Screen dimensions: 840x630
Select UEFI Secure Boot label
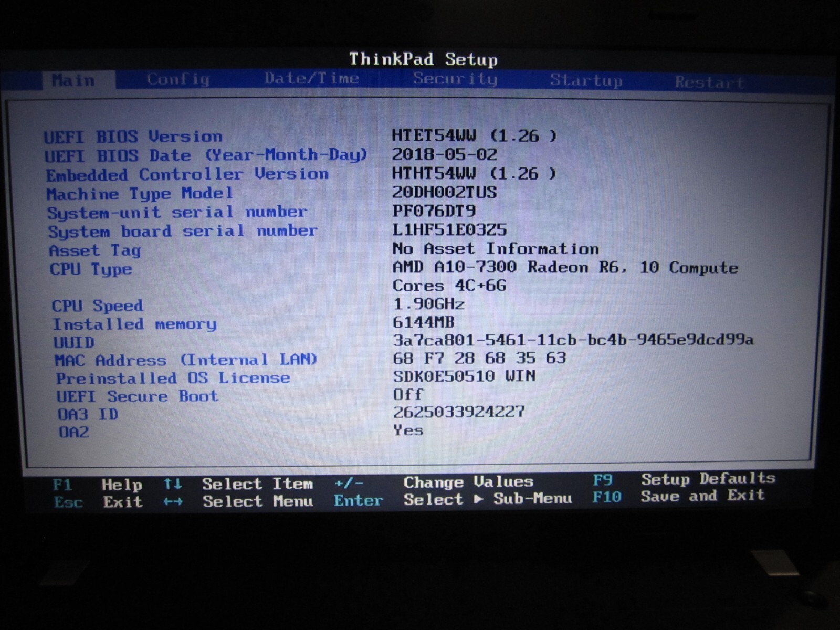point(137,396)
